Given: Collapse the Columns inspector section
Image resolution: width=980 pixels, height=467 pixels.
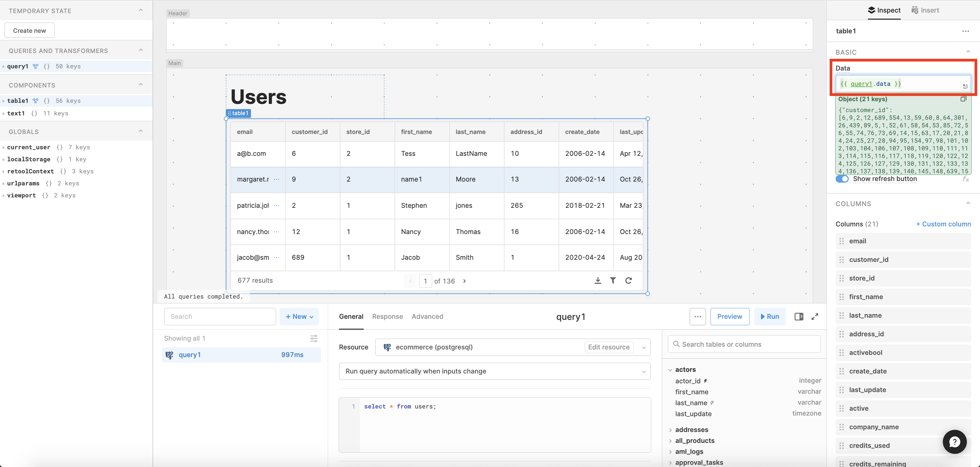Looking at the screenshot, I should tap(968, 203).
